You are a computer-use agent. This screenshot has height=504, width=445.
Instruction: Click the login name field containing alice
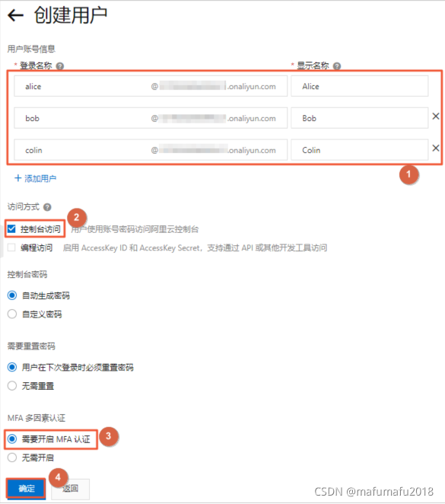click(151, 86)
